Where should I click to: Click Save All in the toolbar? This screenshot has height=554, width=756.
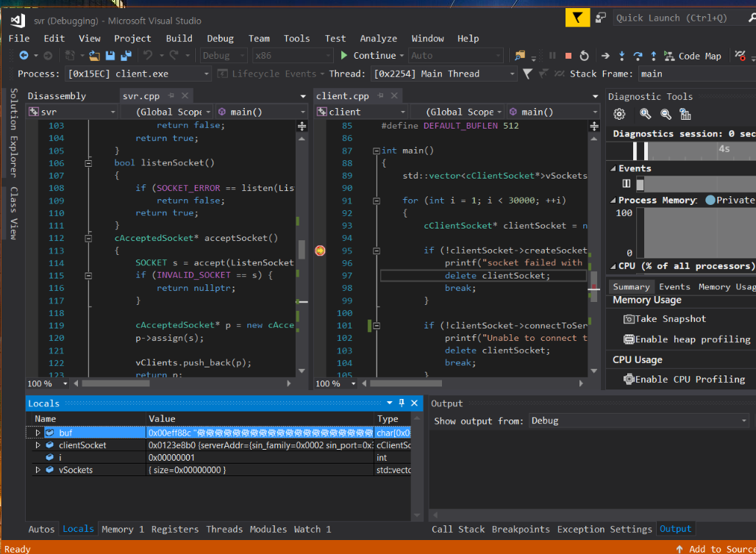125,56
